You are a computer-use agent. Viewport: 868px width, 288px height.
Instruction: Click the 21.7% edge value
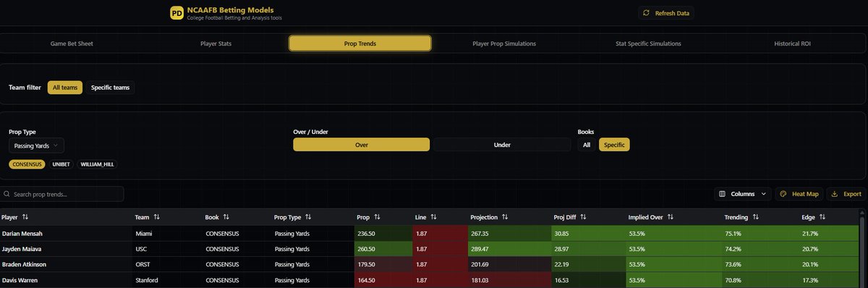coord(810,234)
